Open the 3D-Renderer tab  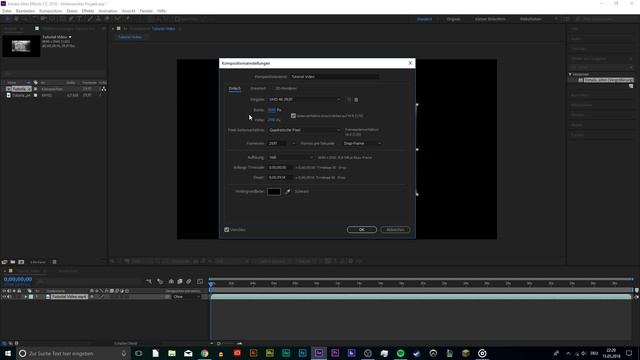pyautogui.click(x=286, y=88)
